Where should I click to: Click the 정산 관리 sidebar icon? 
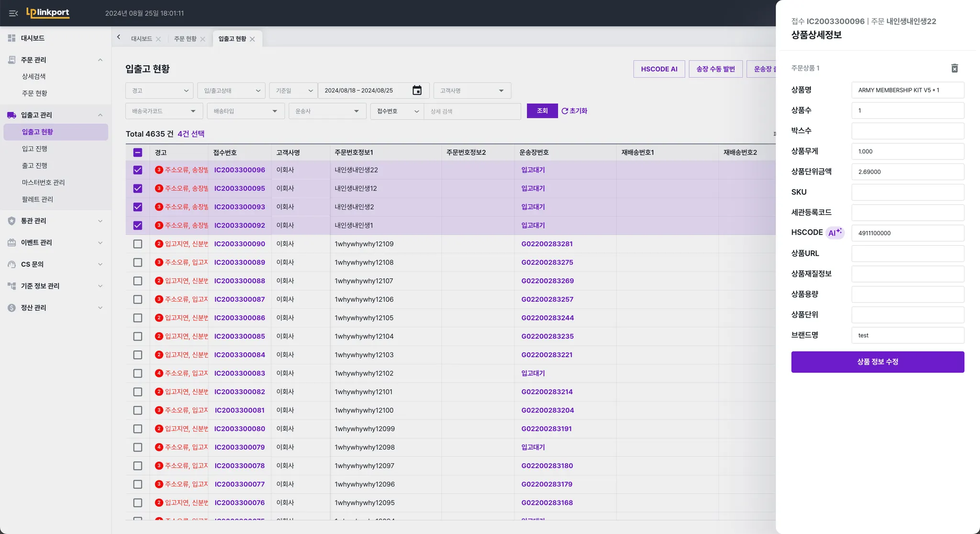pyautogui.click(x=12, y=308)
